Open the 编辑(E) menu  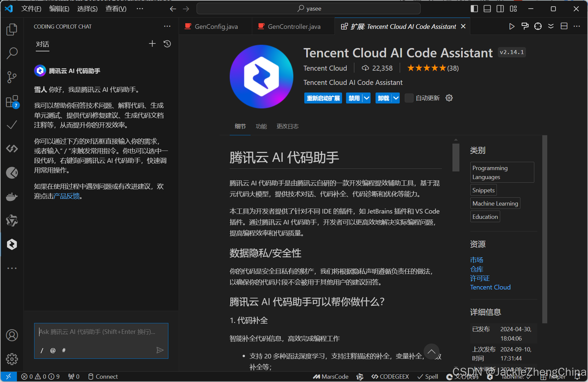pyautogui.click(x=59, y=9)
